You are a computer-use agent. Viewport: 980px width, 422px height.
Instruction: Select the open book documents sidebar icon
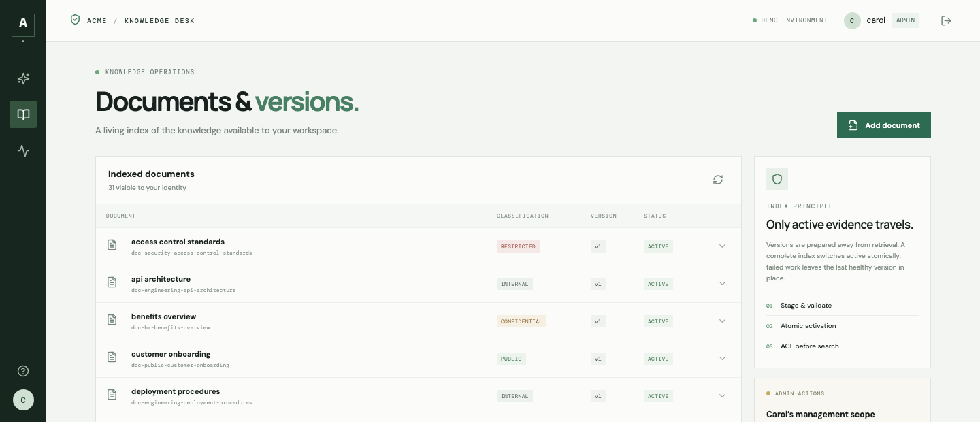click(x=23, y=114)
